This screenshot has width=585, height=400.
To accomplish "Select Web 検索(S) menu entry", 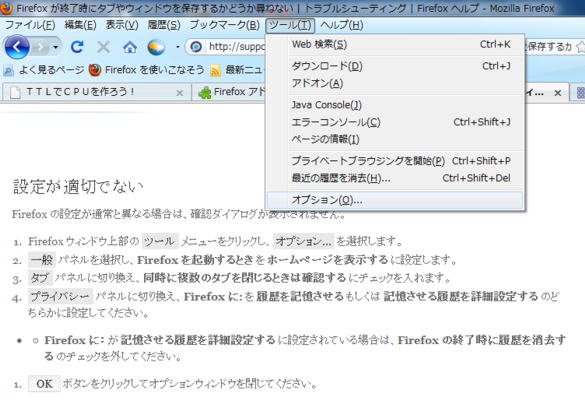I will (x=395, y=44).
